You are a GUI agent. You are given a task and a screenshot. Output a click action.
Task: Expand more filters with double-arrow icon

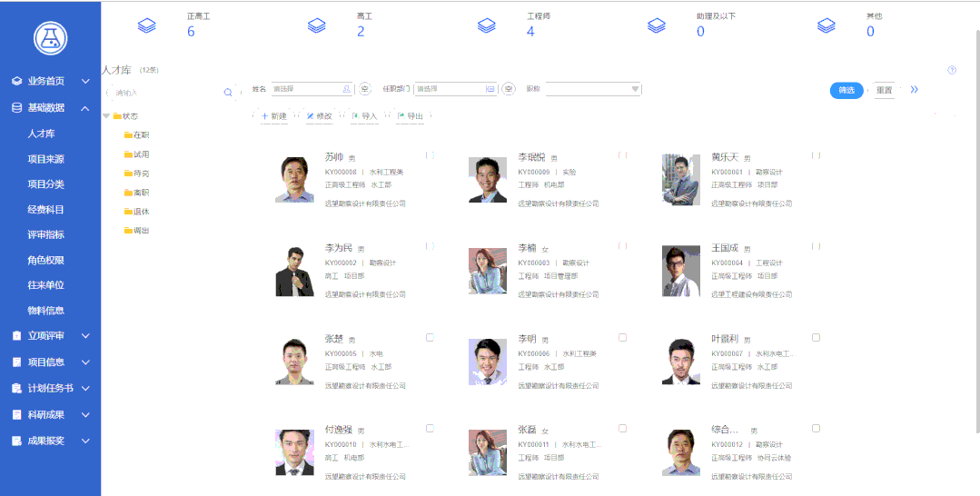[915, 89]
